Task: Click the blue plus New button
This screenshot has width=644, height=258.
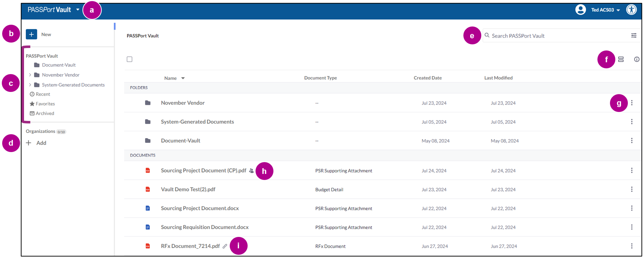Action: (x=32, y=34)
